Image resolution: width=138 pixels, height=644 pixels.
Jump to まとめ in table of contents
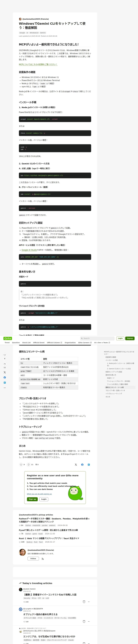[x=108, y=396]
